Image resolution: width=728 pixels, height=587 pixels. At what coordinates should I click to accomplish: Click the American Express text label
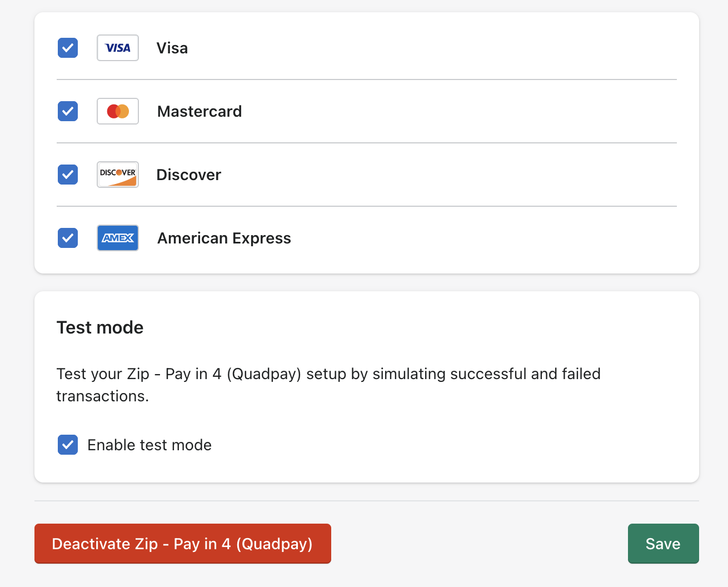pos(225,238)
